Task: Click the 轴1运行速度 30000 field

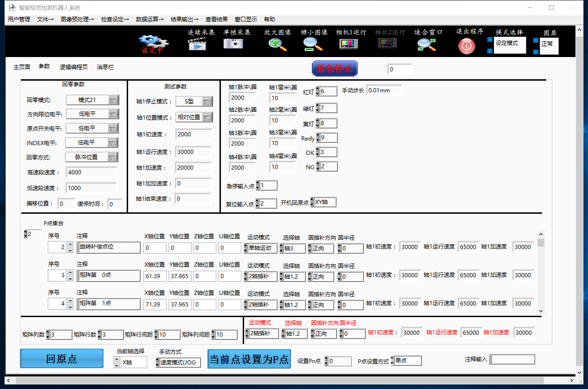Action: coord(194,152)
